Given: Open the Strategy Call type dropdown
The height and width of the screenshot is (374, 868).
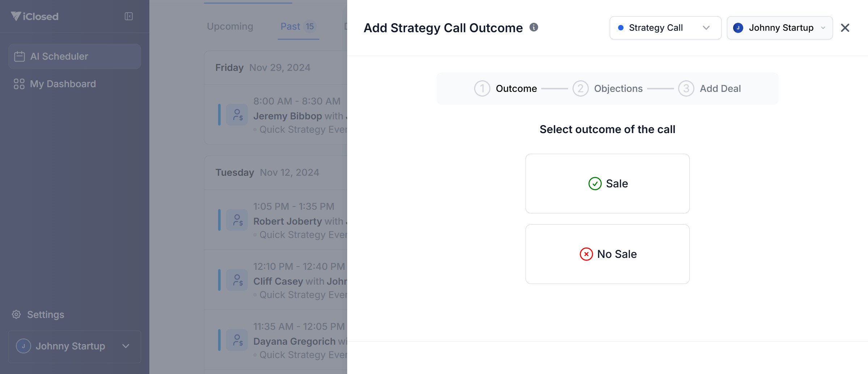Looking at the screenshot, I should click(x=665, y=28).
